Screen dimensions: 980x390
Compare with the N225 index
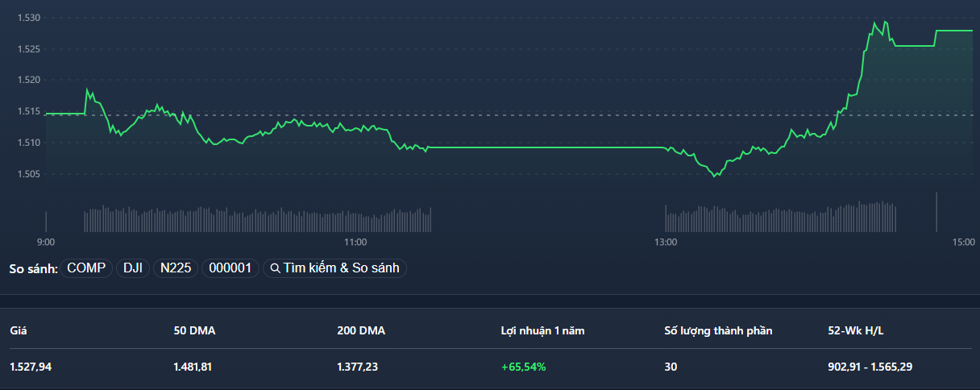pos(176,268)
